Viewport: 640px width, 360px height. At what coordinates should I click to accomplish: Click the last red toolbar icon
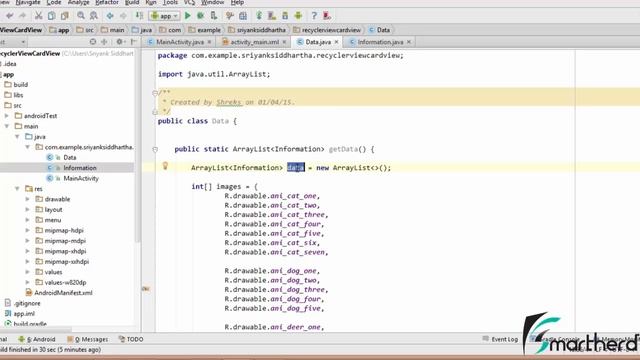[327, 16]
